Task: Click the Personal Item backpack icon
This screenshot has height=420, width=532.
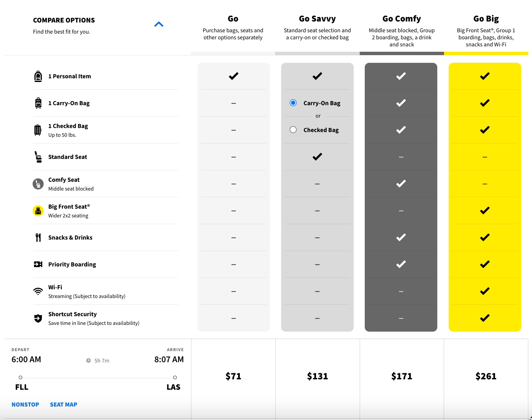Action: 38,76
